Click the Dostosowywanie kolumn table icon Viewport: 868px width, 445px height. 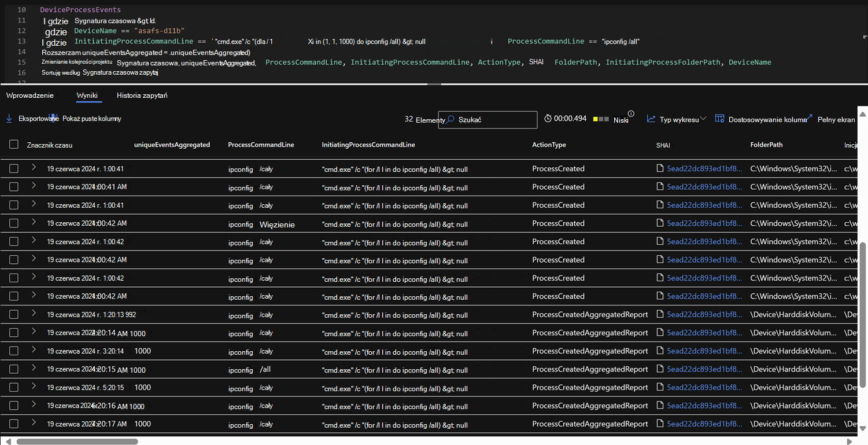(x=719, y=119)
